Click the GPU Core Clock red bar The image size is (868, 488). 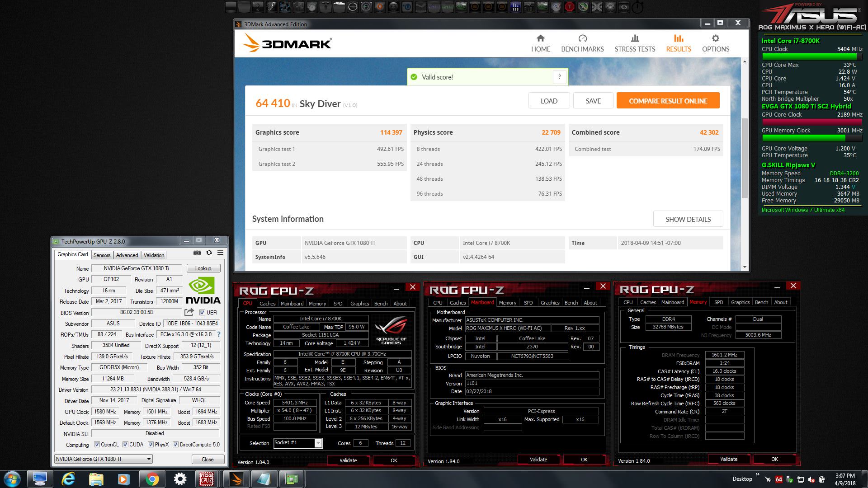812,122
